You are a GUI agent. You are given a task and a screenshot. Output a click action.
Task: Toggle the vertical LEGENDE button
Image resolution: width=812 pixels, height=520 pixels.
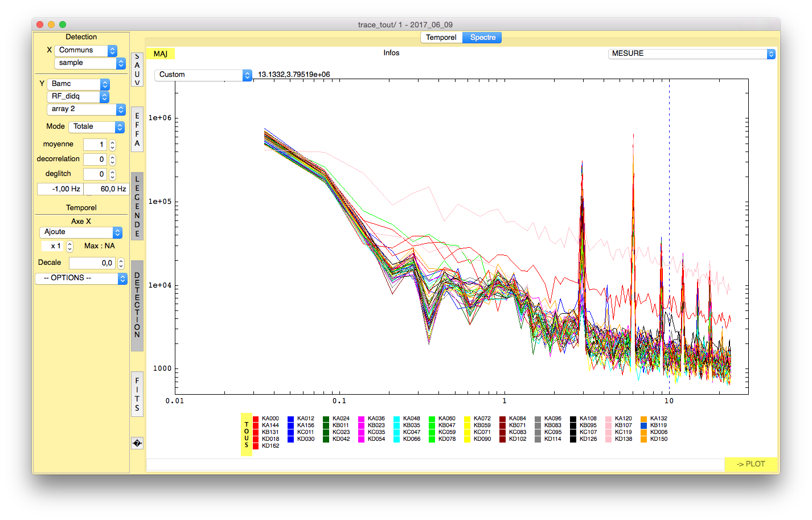tap(137, 206)
